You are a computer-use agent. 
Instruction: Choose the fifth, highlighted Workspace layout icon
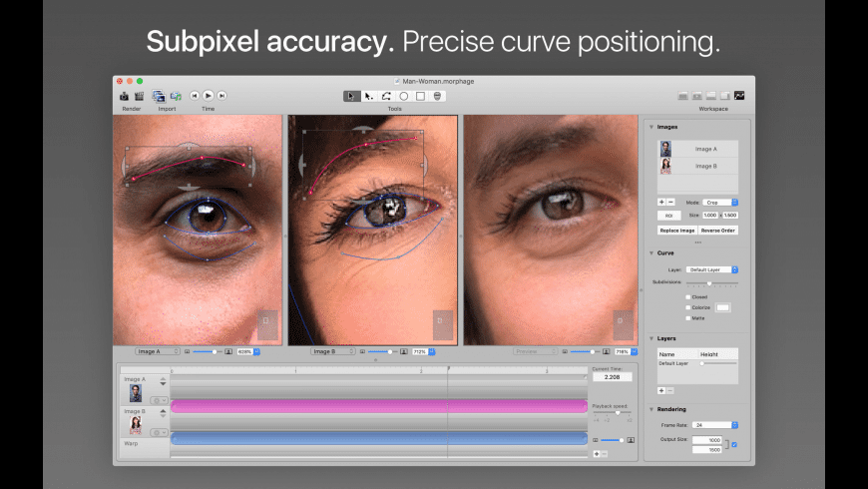[x=739, y=96]
